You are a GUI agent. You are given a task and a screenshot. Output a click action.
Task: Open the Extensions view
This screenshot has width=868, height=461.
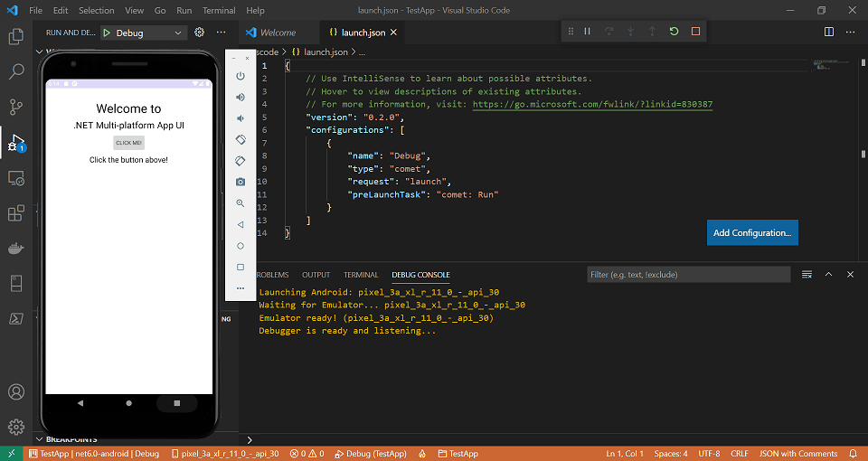(16, 213)
